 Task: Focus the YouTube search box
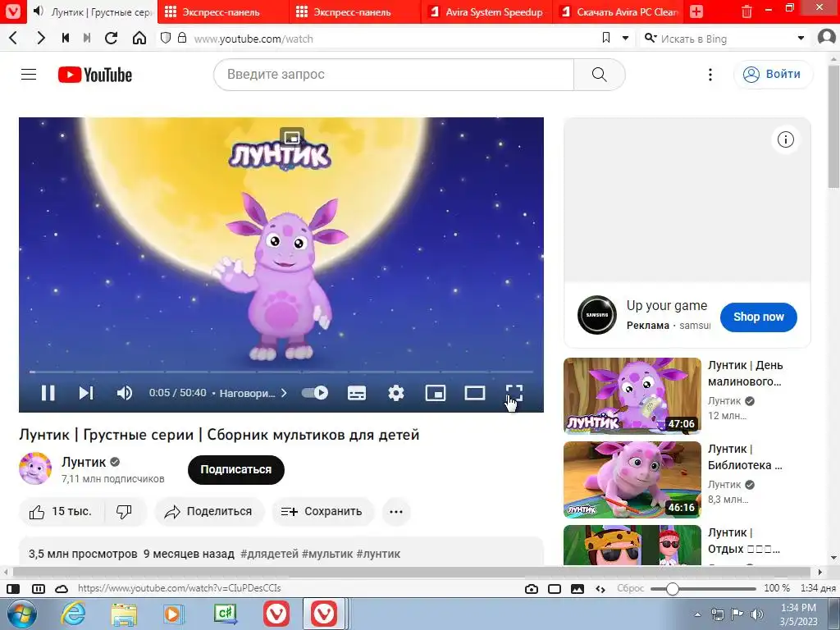(x=394, y=75)
